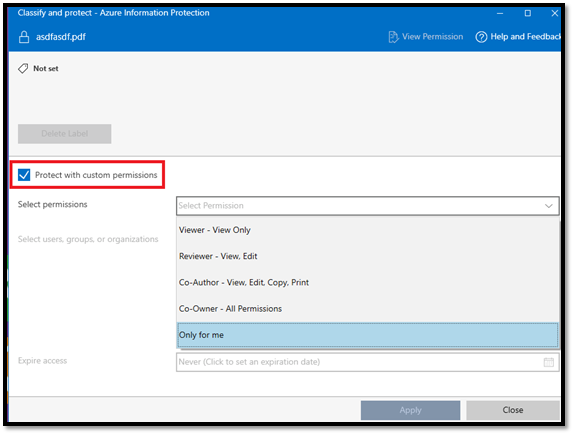Uncheck Protect with custom permissions checkbox
574x435 pixels.
tap(24, 175)
